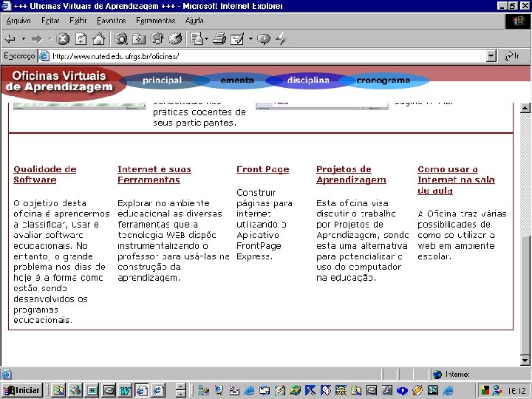
Task: Open the Favorites folder icon
Action: [139, 39]
